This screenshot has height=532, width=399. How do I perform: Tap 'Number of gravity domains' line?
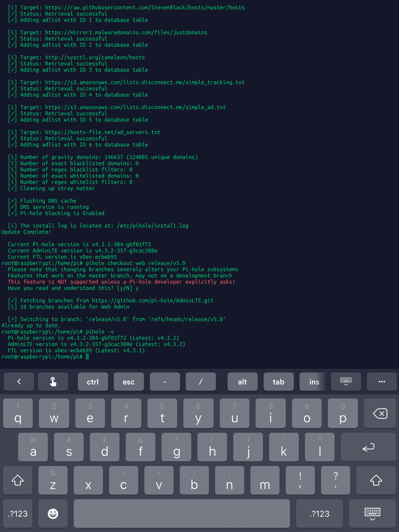tap(103, 157)
